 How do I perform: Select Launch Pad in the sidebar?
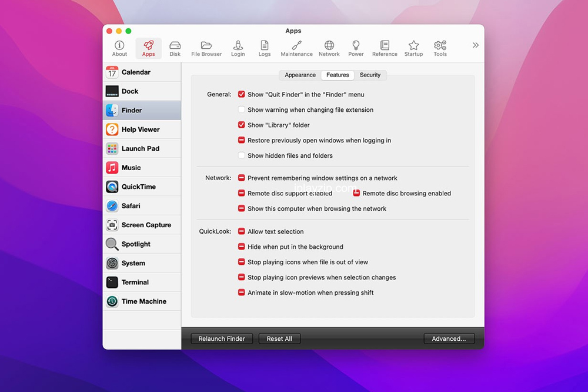142,149
